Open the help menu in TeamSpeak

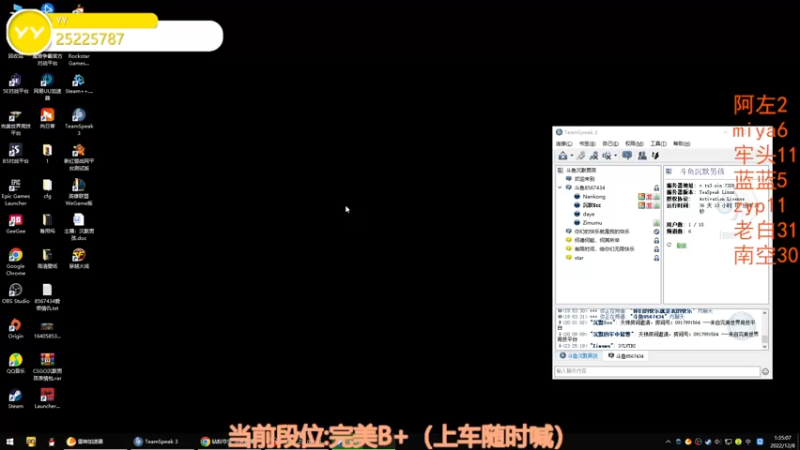(x=681, y=144)
